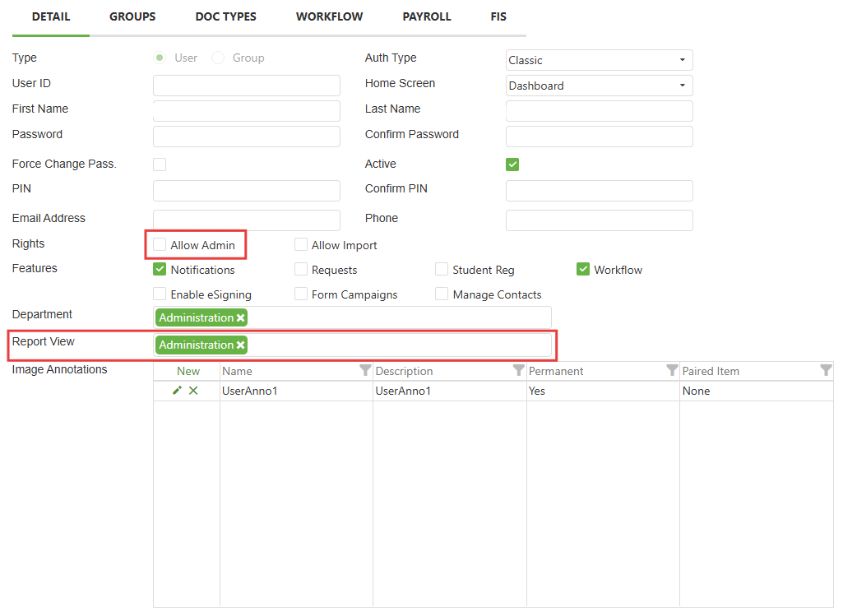Open the Auth Type dropdown

(x=599, y=60)
